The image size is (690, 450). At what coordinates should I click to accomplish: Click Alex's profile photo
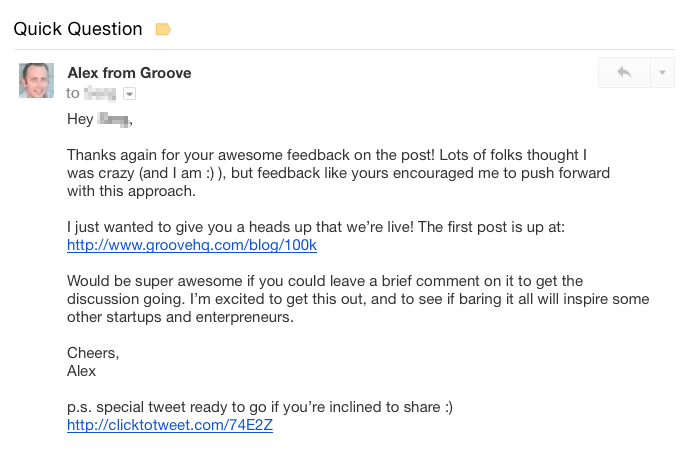pos(37,80)
